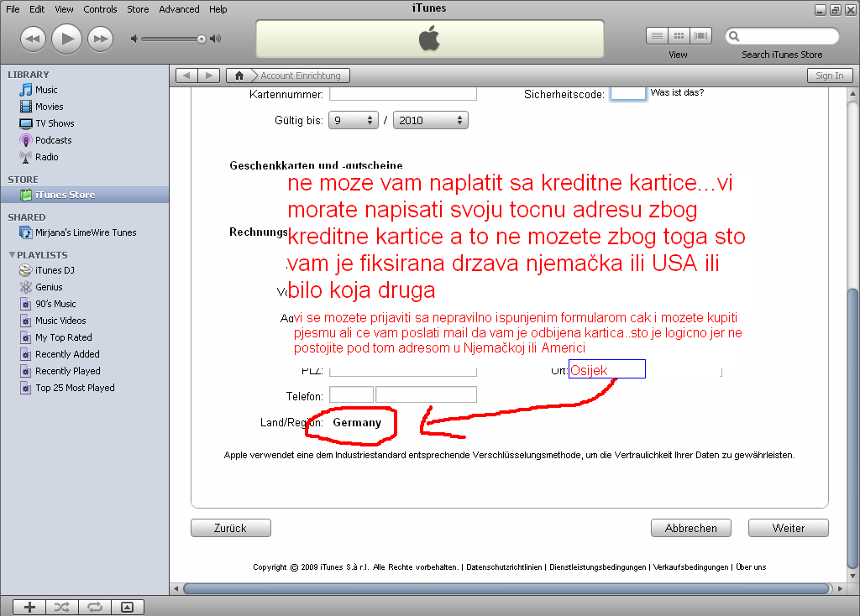Create a new playlist with plus button
Image resolution: width=860 pixels, height=616 pixels.
tap(29, 607)
